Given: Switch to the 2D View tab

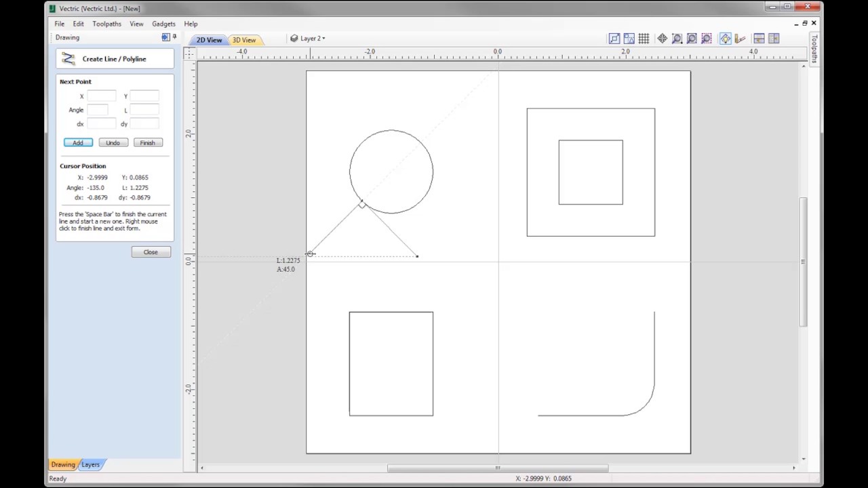Looking at the screenshot, I should (209, 40).
